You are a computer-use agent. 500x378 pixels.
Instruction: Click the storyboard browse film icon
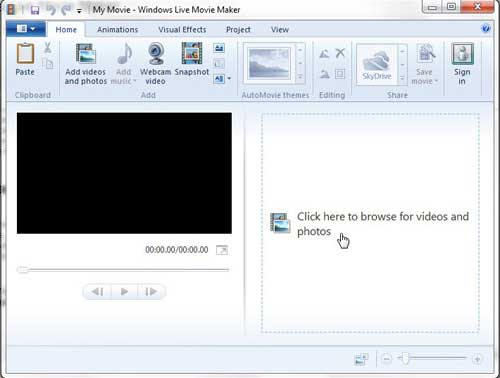280,222
